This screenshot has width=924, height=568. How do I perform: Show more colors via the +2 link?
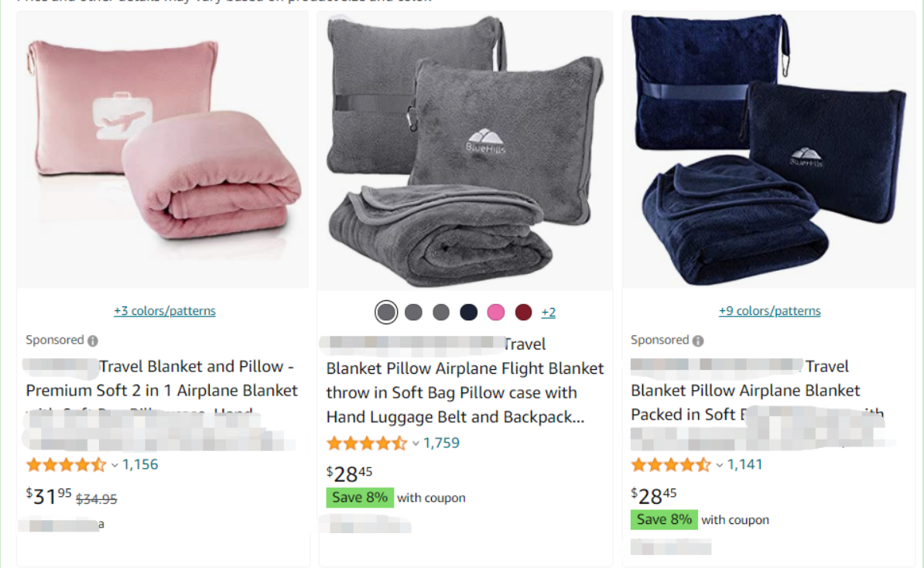[x=548, y=313]
